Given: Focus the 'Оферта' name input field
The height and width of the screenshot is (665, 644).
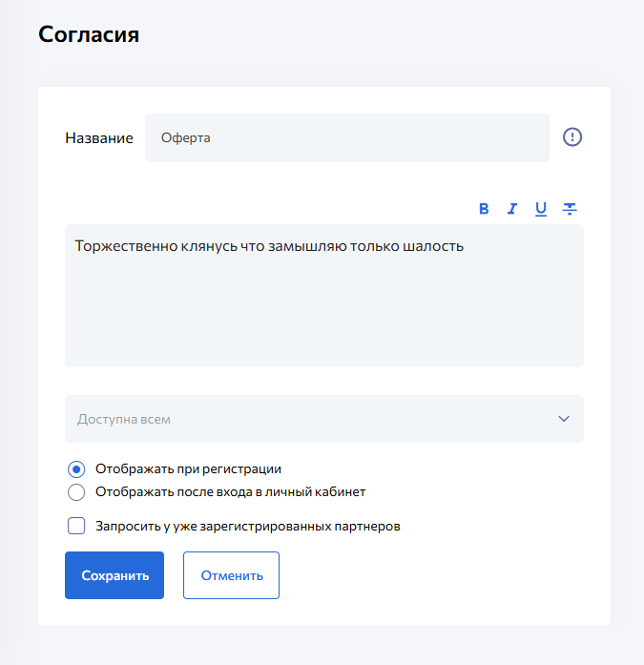Looking at the screenshot, I should (346, 137).
